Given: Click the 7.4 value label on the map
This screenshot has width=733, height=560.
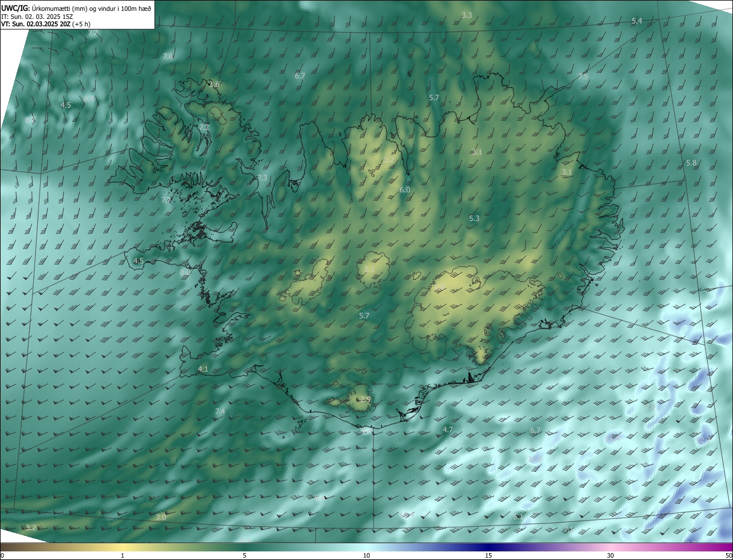Looking at the screenshot, I should click(220, 412).
